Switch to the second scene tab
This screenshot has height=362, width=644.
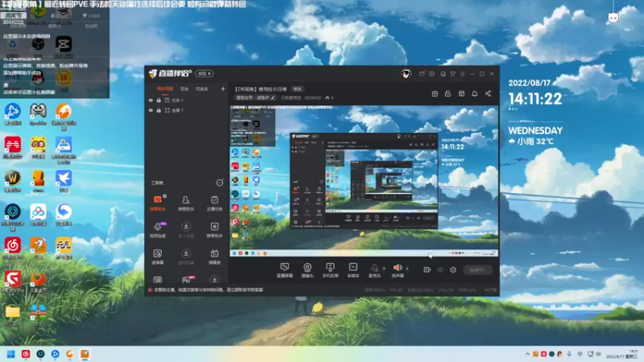(x=184, y=88)
